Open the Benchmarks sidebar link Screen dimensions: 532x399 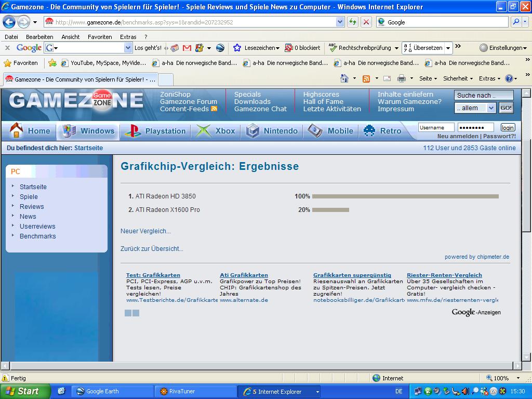[37, 236]
